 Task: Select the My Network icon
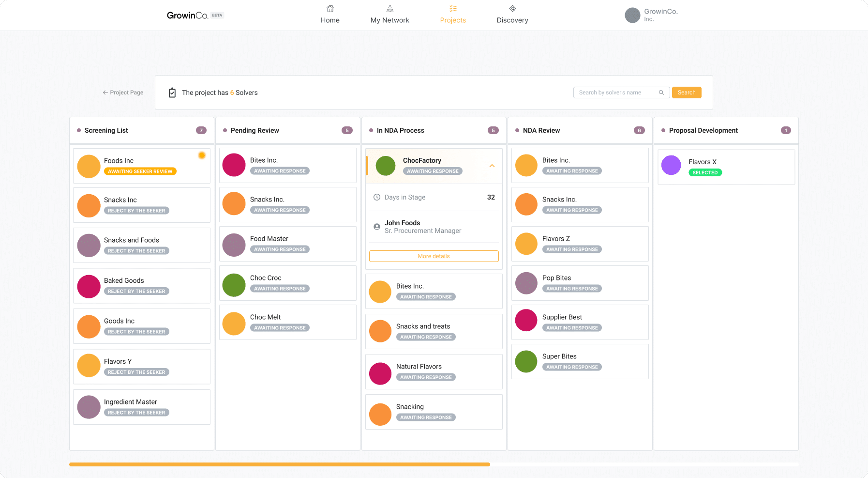389,8
